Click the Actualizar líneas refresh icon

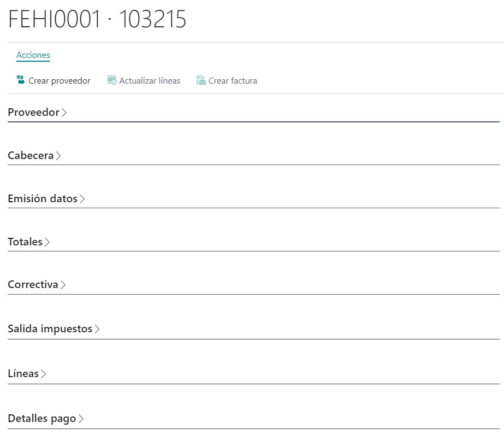pos(112,80)
